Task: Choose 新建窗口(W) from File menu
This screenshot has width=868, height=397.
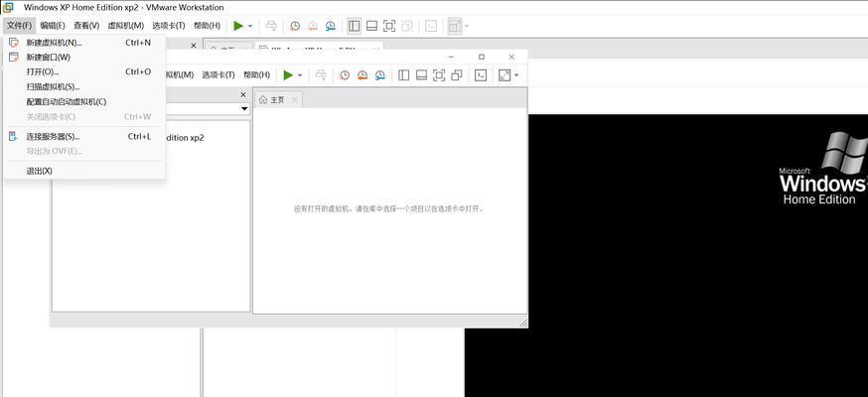Action: (84, 57)
